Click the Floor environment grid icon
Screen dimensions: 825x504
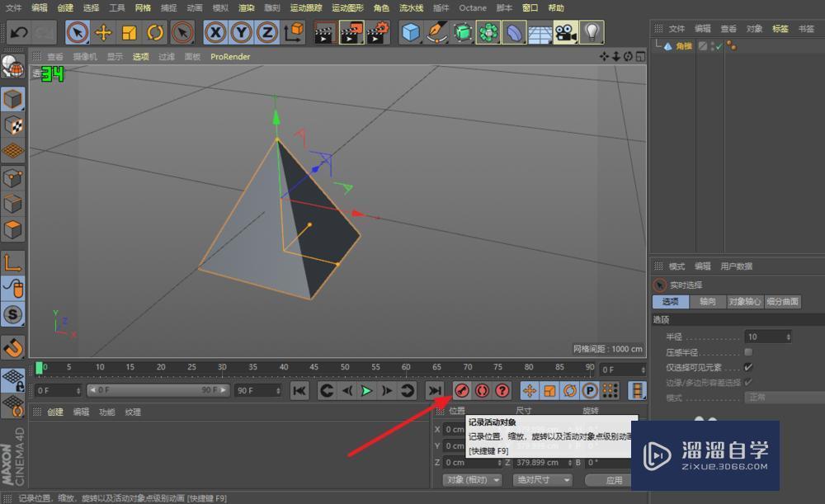coord(540,33)
